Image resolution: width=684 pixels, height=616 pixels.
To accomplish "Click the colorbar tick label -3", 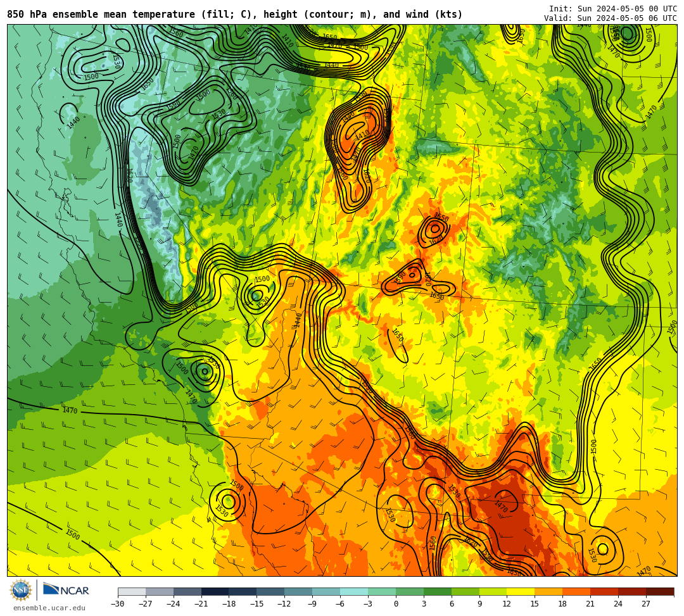I will 368,604.
